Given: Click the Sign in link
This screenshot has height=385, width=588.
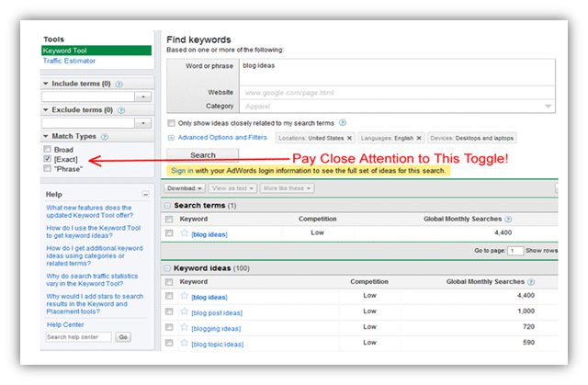Looking at the screenshot, I should coord(182,171).
